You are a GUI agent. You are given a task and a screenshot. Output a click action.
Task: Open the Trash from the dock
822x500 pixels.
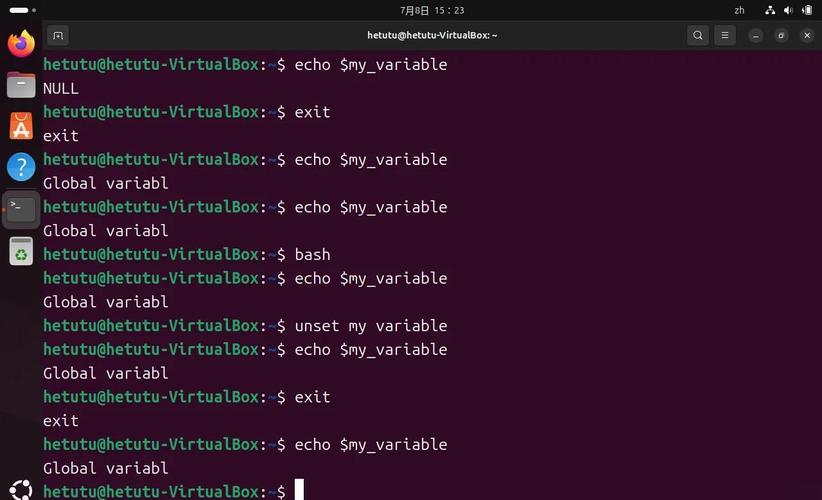21,251
